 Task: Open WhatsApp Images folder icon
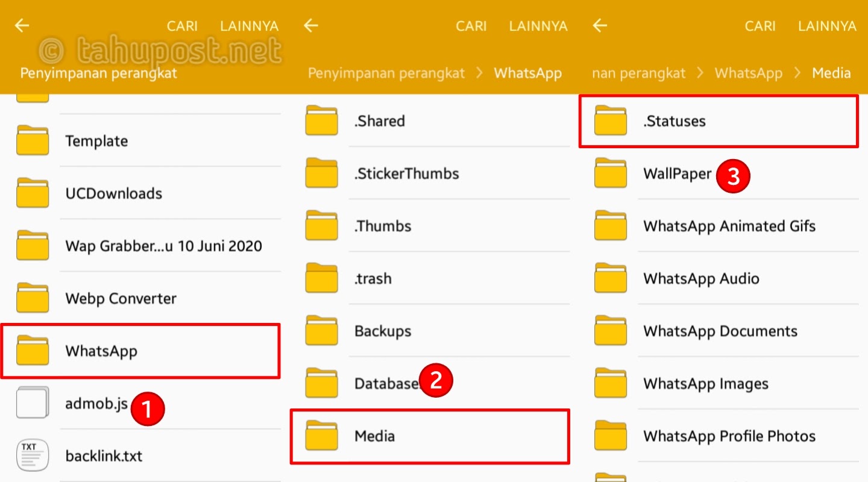coord(611,383)
